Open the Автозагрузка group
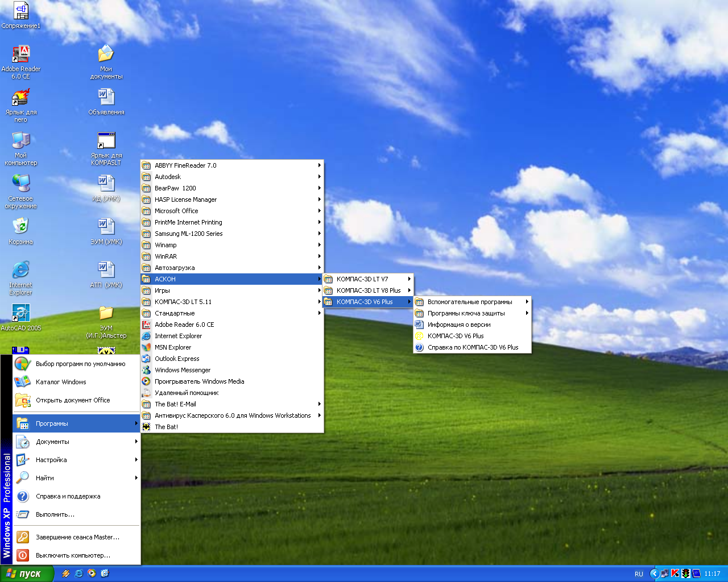The width and height of the screenshot is (728, 582). click(x=232, y=268)
